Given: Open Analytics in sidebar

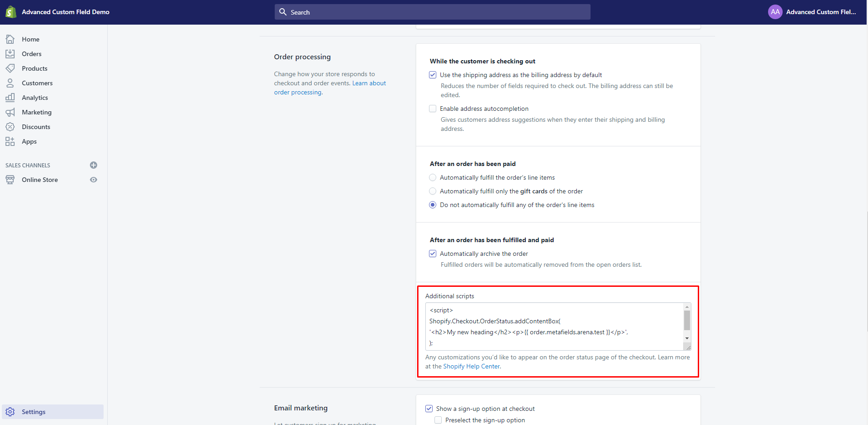Looking at the screenshot, I should point(35,98).
